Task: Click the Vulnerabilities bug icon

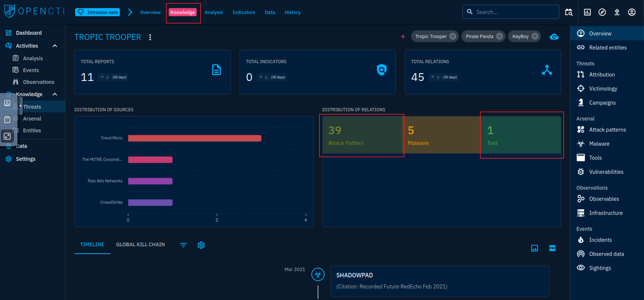Action: [x=581, y=172]
